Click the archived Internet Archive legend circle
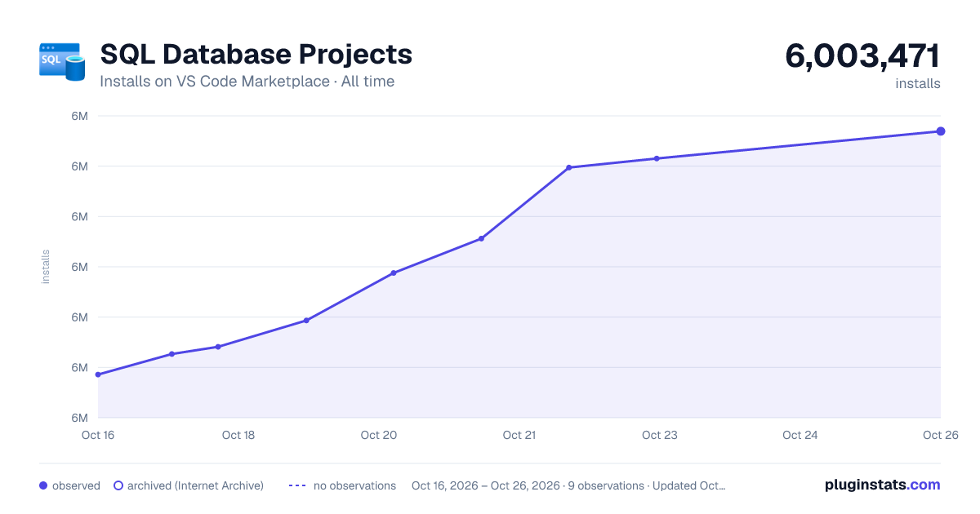Image resolution: width=980 pixels, height=514 pixels. pyautogui.click(x=118, y=485)
